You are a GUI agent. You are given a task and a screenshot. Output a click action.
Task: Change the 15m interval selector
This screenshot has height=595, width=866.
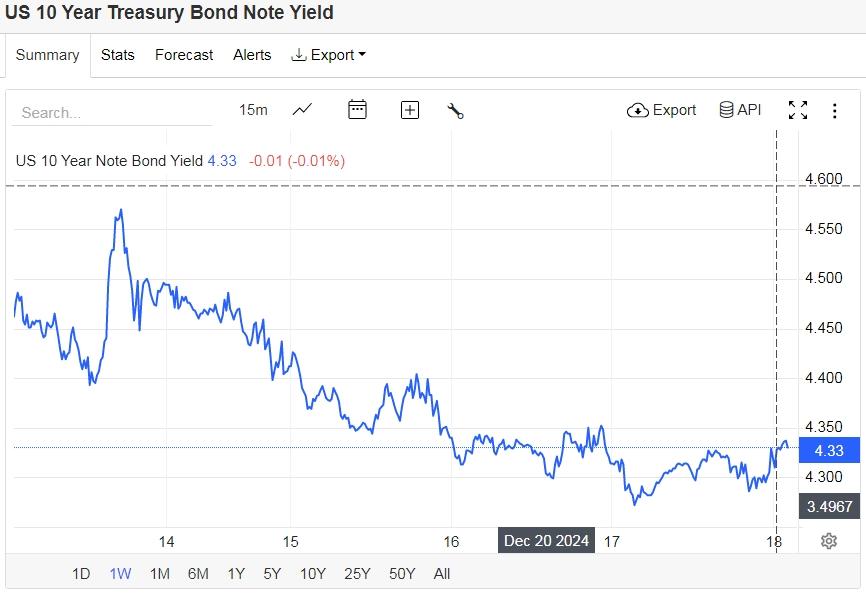(x=253, y=110)
